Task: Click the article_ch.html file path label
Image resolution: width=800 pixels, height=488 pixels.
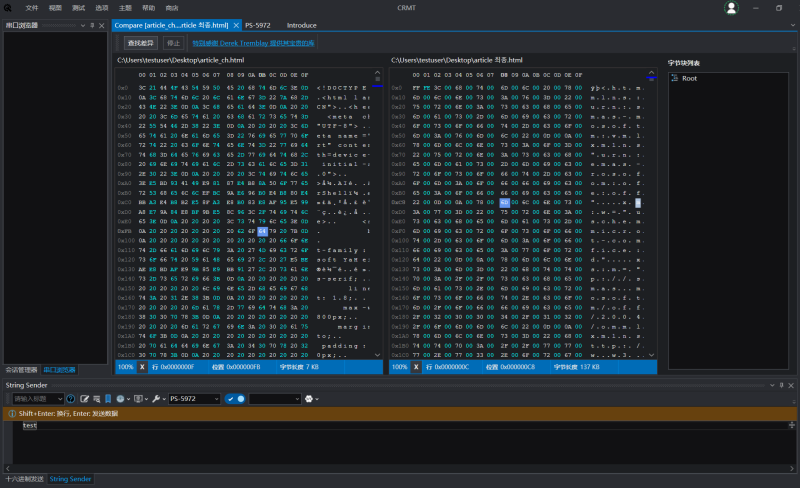Action: (181, 60)
